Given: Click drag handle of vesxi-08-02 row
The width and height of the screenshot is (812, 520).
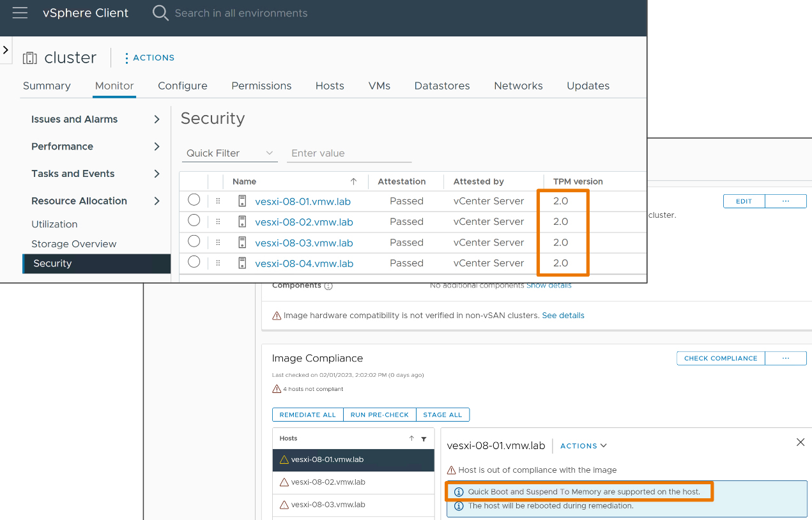Looking at the screenshot, I should tap(218, 222).
